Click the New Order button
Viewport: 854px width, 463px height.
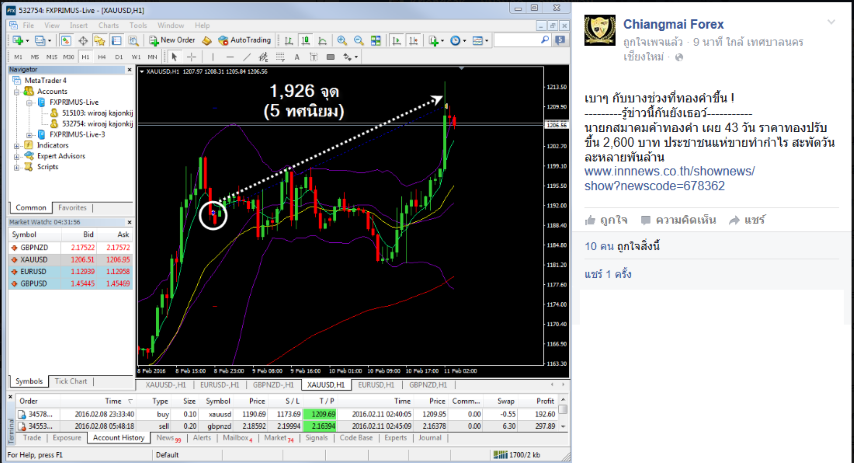172,40
